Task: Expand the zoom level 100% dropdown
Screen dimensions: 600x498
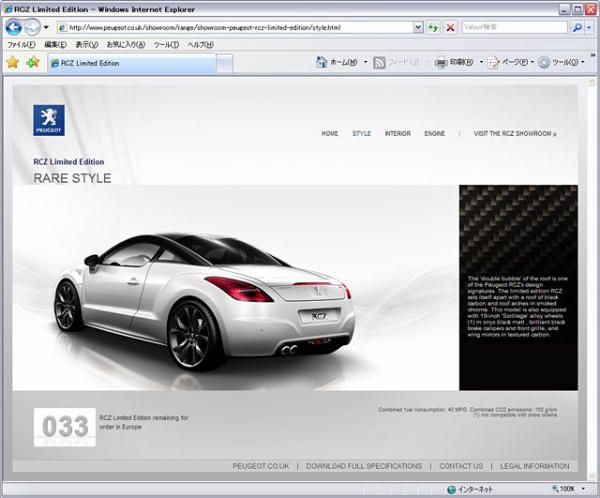Action: [x=583, y=489]
